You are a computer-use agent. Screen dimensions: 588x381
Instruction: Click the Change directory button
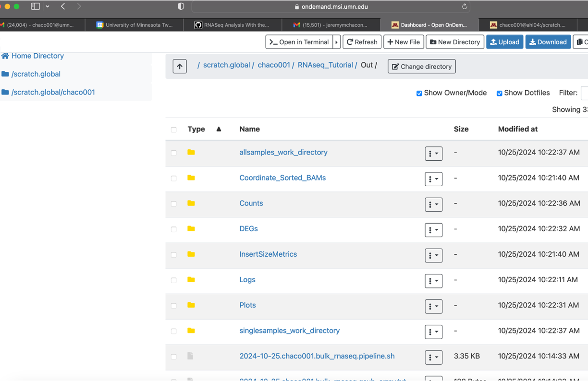[x=422, y=66]
